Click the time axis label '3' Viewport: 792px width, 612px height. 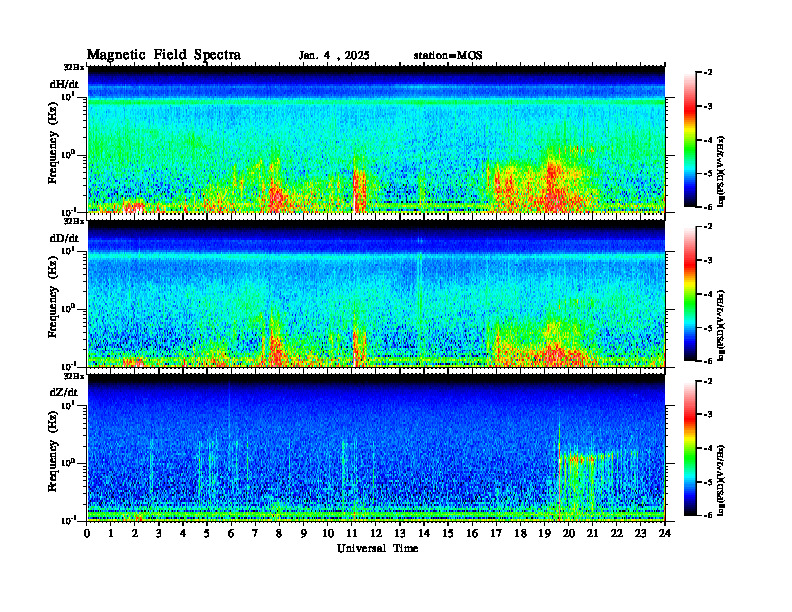(159, 533)
